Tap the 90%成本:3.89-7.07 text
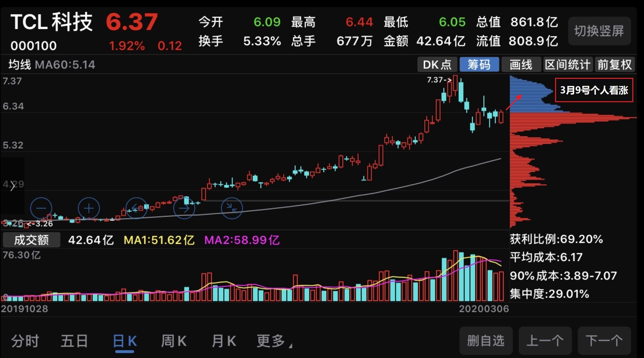644x358 pixels. point(563,276)
